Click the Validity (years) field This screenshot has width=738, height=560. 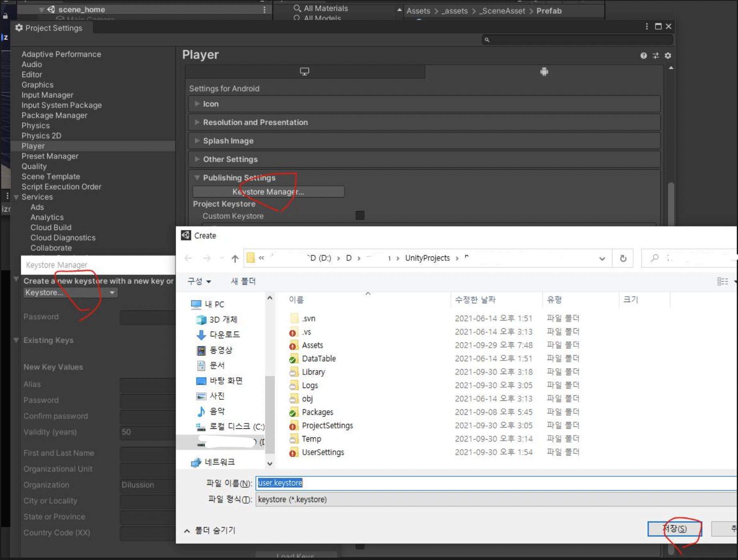147,432
